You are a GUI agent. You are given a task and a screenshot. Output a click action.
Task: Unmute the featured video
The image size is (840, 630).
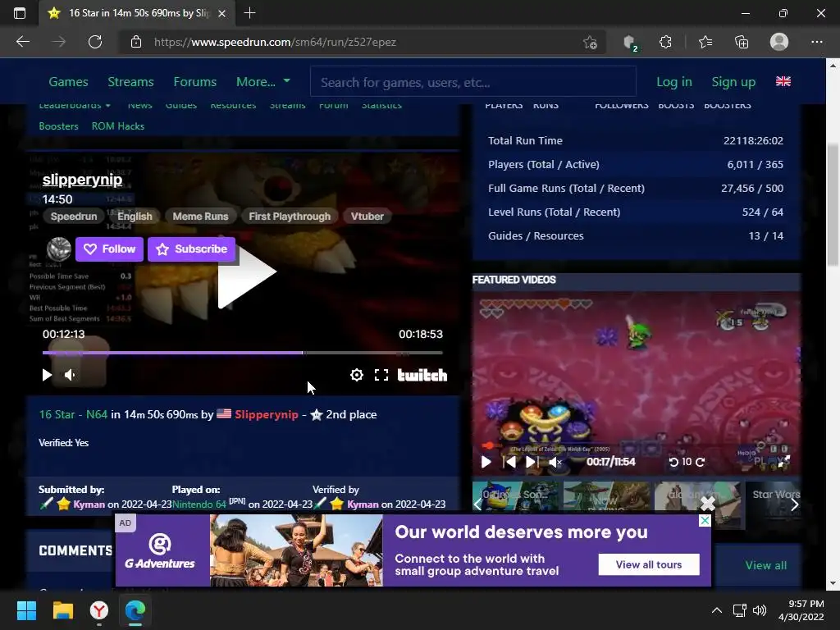[x=555, y=462]
